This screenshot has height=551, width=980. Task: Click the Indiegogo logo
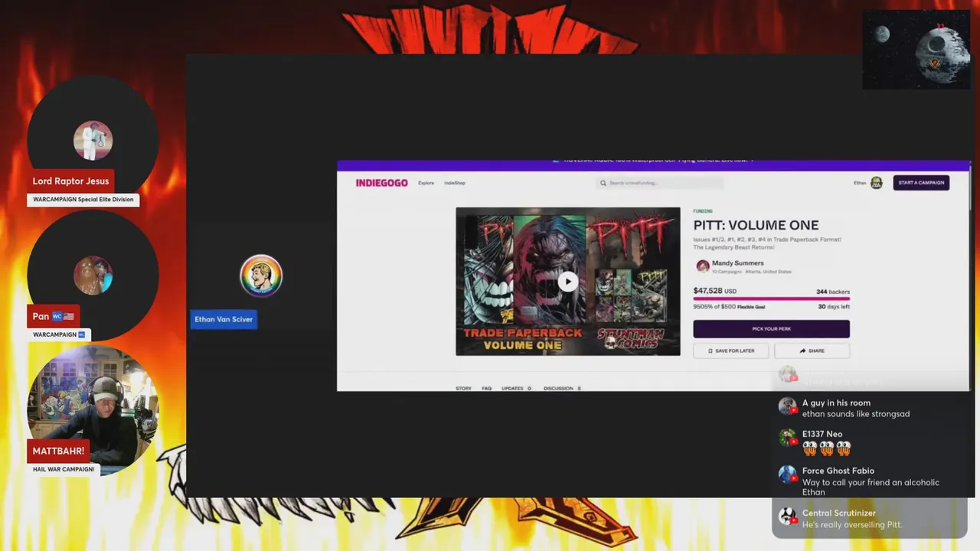point(381,183)
